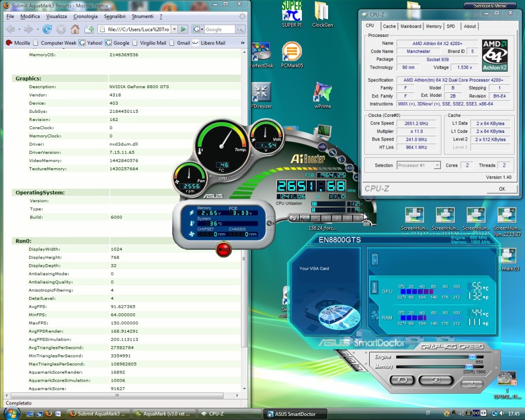The height and width of the screenshot is (420, 525).
Task: Click the volume speaker tray icon
Action: [x=501, y=414]
